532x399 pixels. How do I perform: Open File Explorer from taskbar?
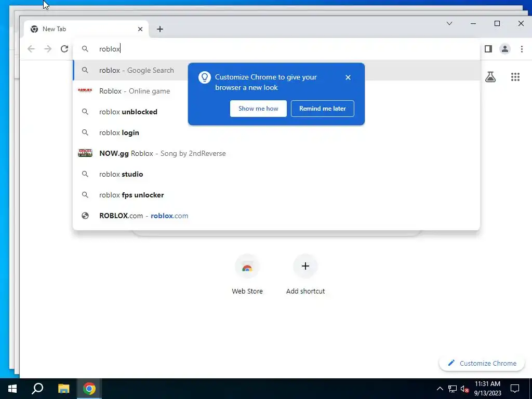click(x=63, y=389)
